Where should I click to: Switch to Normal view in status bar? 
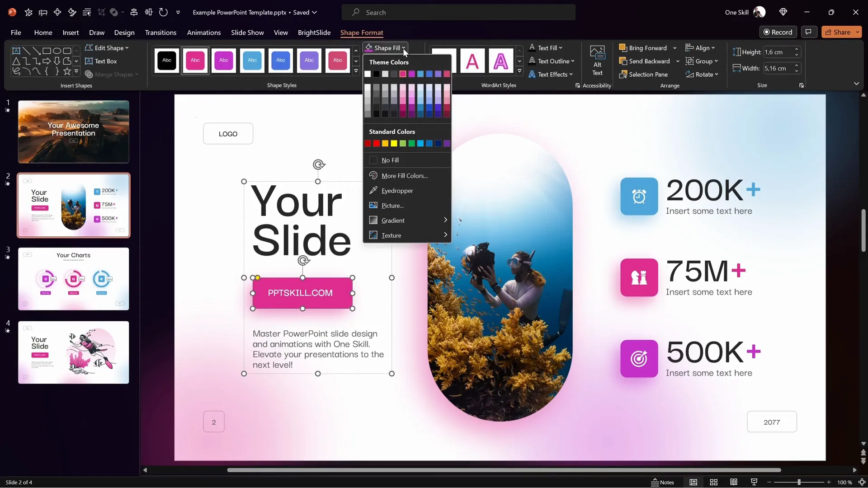coord(693,482)
